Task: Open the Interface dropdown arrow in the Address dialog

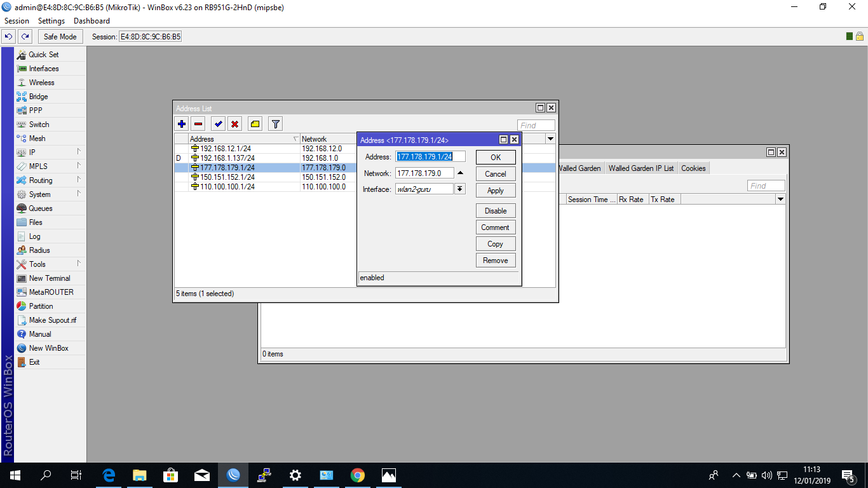Action: click(460, 189)
